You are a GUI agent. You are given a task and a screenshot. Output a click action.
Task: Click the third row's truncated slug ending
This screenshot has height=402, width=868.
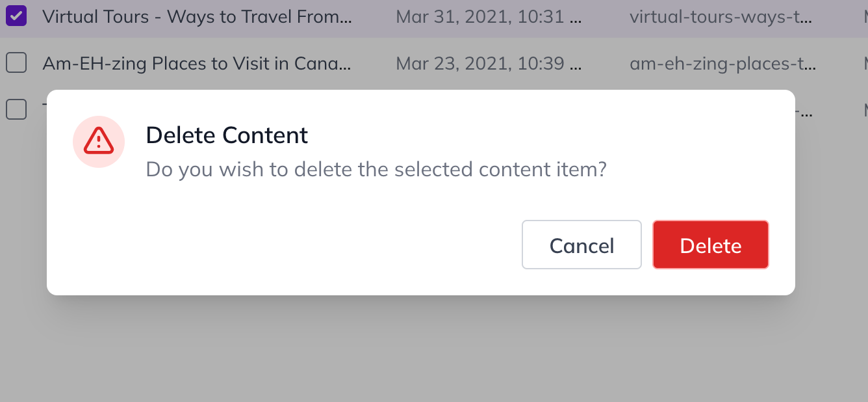pos(804,109)
